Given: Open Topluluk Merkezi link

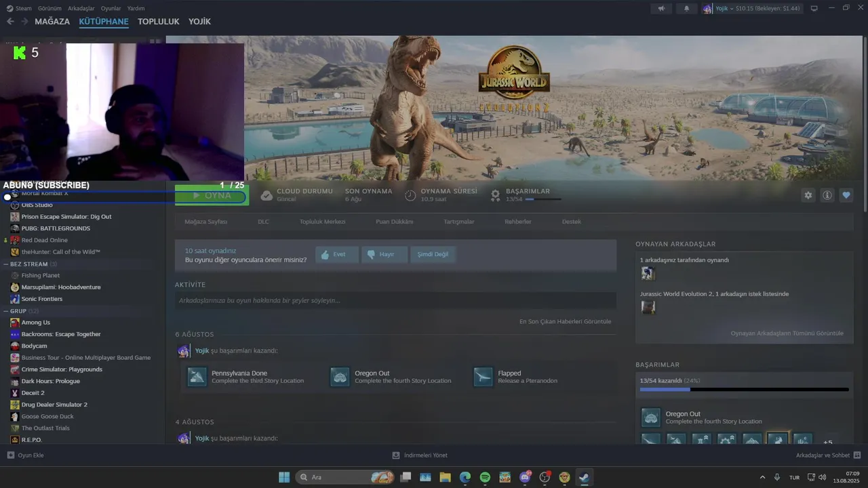Looking at the screenshot, I should pos(322,222).
